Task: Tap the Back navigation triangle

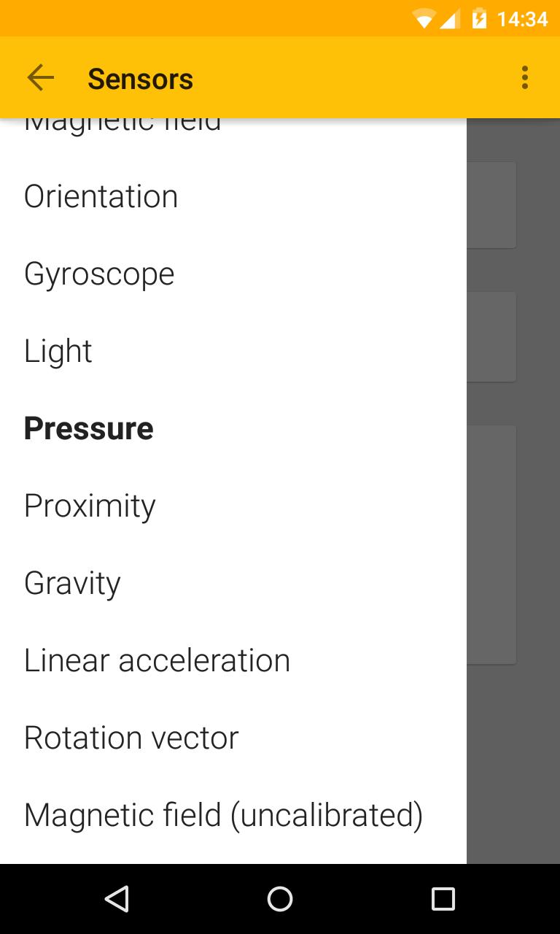Action: [x=116, y=899]
